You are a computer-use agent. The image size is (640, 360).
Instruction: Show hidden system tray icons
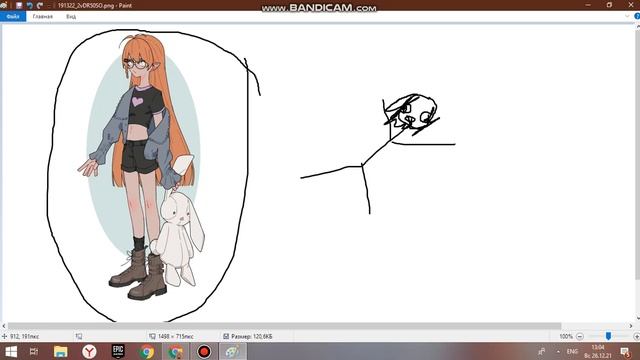click(x=558, y=351)
